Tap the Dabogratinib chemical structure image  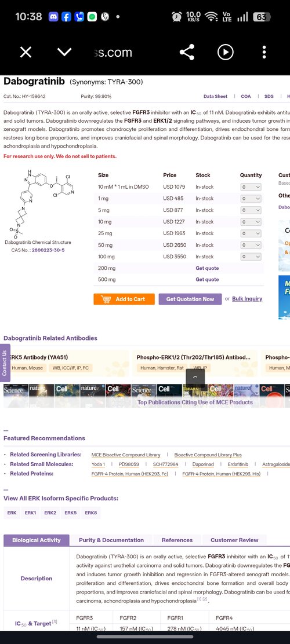pos(38,203)
